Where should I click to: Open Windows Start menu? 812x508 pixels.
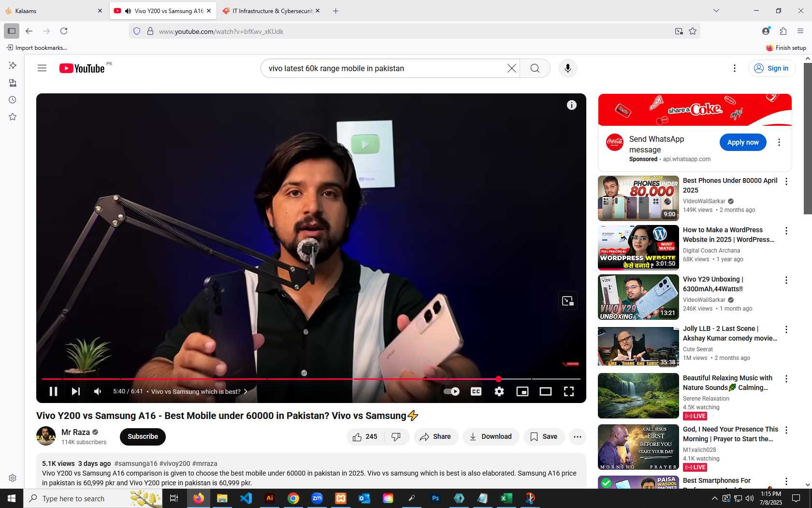(12, 498)
